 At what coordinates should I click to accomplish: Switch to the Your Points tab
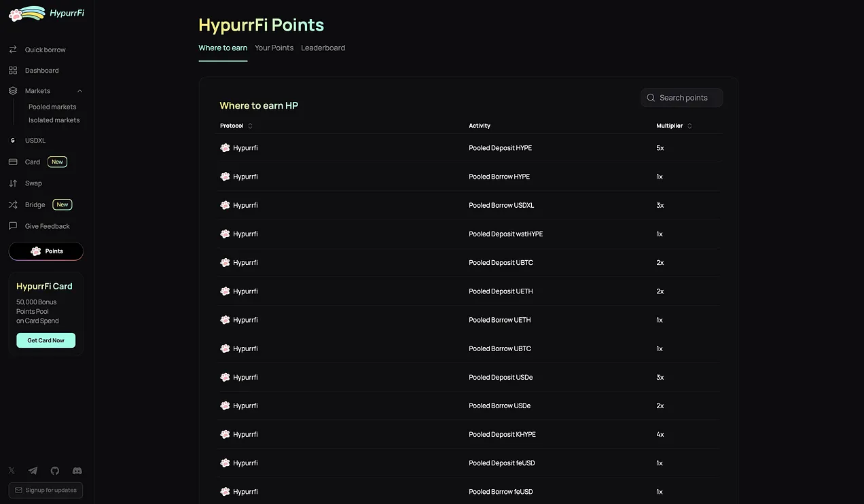(274, 48)
